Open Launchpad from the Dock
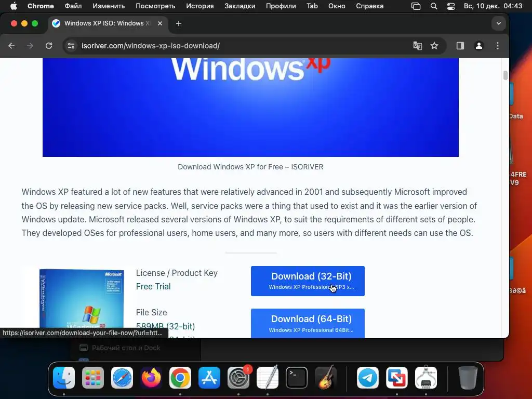Image resolution: width=532 pixels, height=399 pixels. pos(93,378)
